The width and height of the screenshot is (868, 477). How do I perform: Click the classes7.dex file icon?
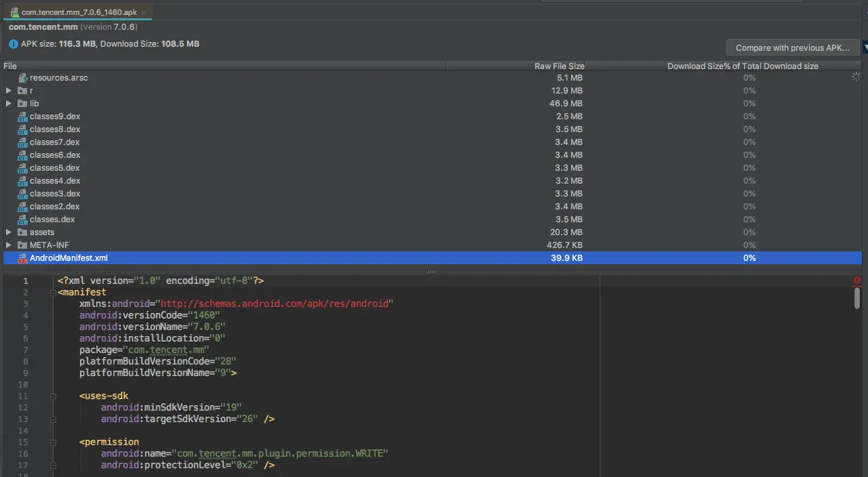(22, 142)
